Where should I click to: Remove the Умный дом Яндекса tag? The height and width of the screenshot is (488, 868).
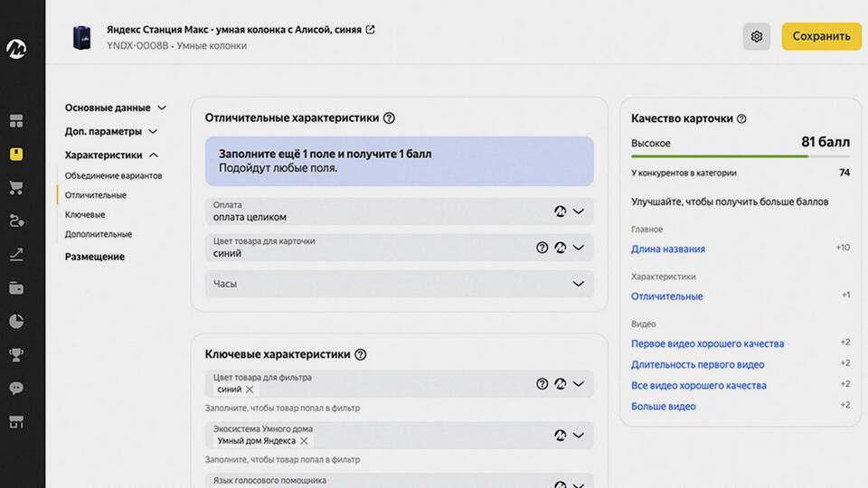point(305,441)
